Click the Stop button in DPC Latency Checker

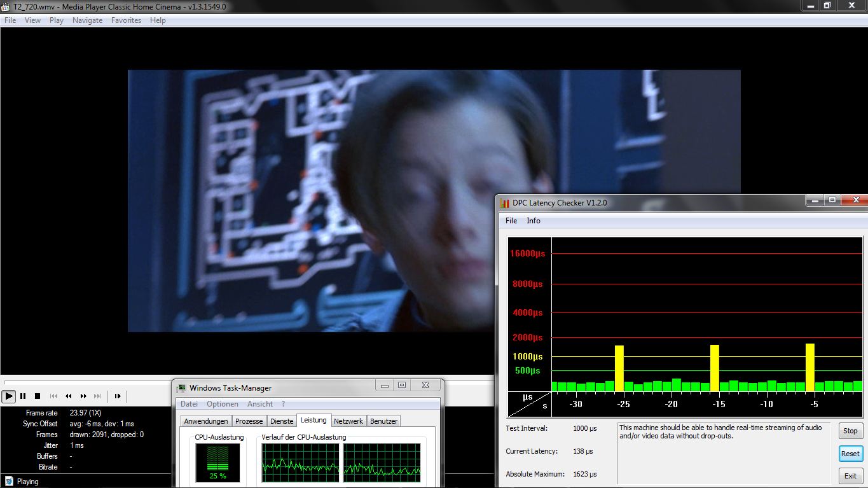click(850, 431)
